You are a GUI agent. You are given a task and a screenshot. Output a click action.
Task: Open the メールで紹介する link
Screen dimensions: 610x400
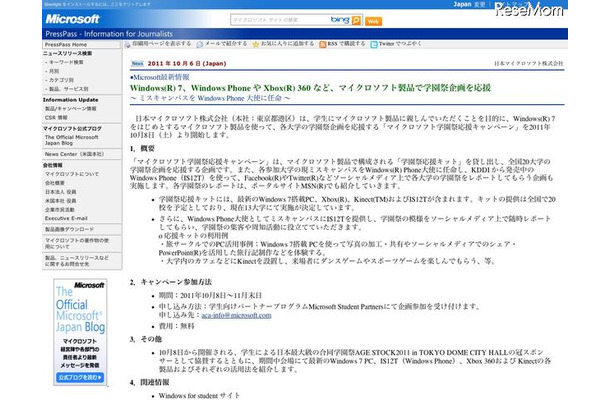[226, 44]
